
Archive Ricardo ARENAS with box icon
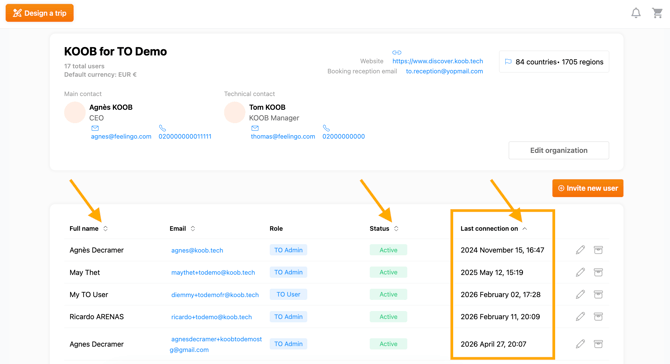(598, 317)
